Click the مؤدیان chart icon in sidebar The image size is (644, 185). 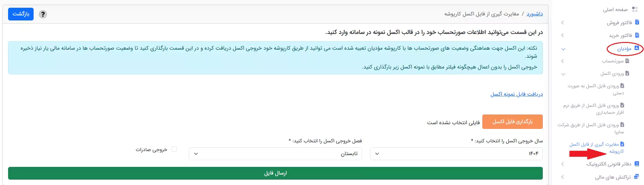click(636, 48)
